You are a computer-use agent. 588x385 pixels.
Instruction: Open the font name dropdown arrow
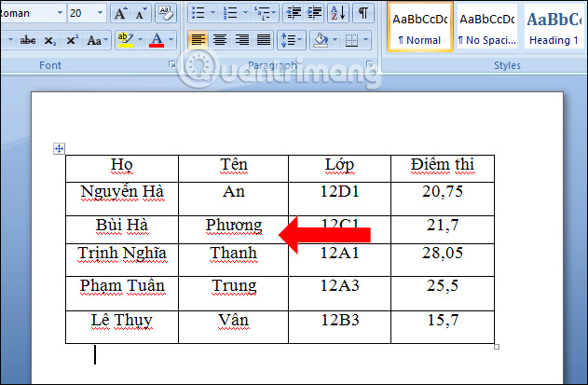60,13
